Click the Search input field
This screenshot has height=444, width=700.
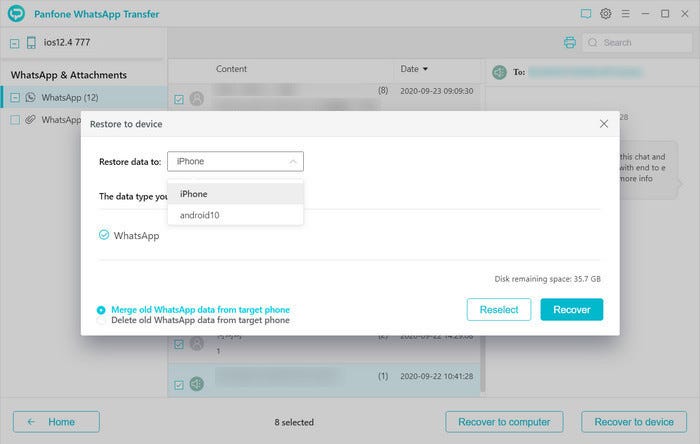pos(638,42)
